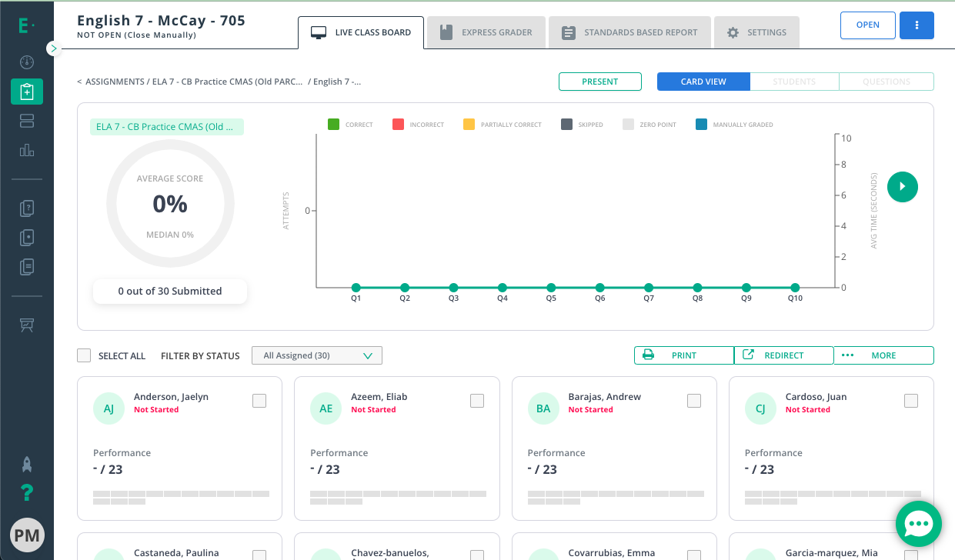Open the Standards Based Report tab
This screenshot has height=560, width=955.
(x=630, y=32)
